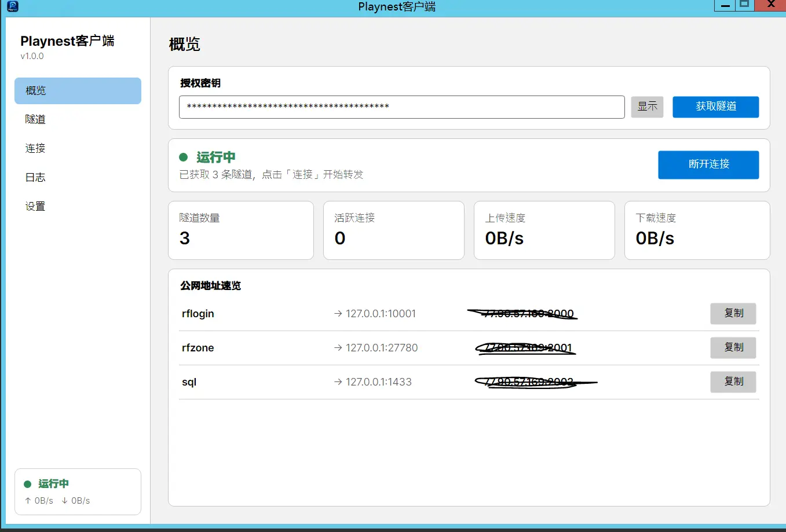The width and height of the screenshot is (786, 532).
Task: Copy the sql public address with 复制
Action: [733, 381]
